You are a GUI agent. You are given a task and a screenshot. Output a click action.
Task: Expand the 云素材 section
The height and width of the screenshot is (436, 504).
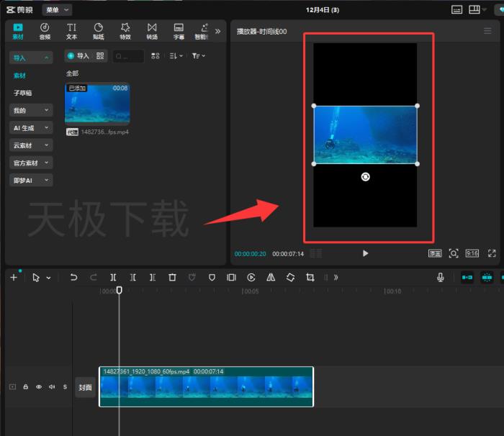click(31, 145)
